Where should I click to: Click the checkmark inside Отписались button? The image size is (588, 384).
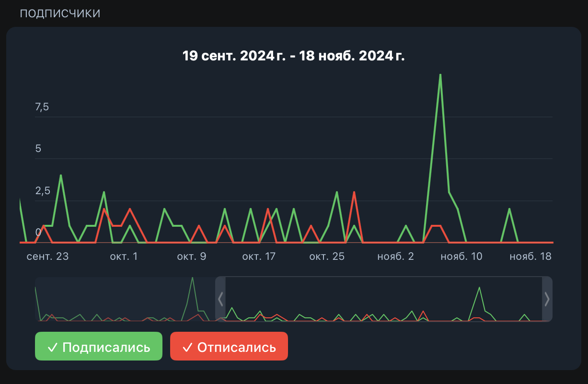click(x=188, y=346)
